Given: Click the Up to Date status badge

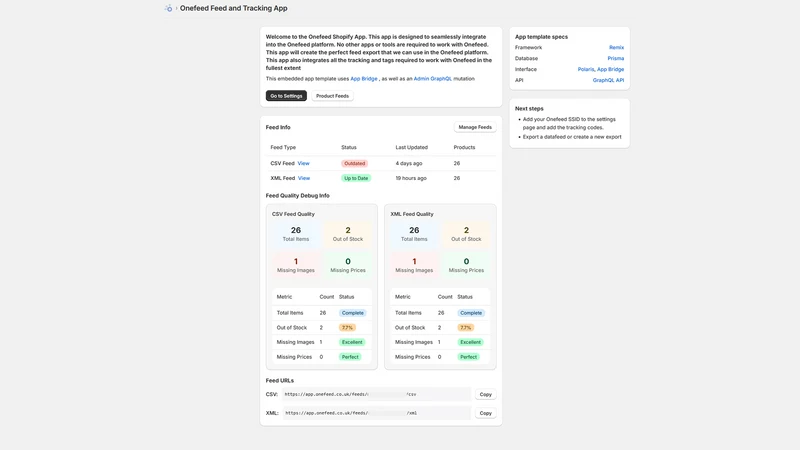Looking at the screenshot, I should coord(356,178).
